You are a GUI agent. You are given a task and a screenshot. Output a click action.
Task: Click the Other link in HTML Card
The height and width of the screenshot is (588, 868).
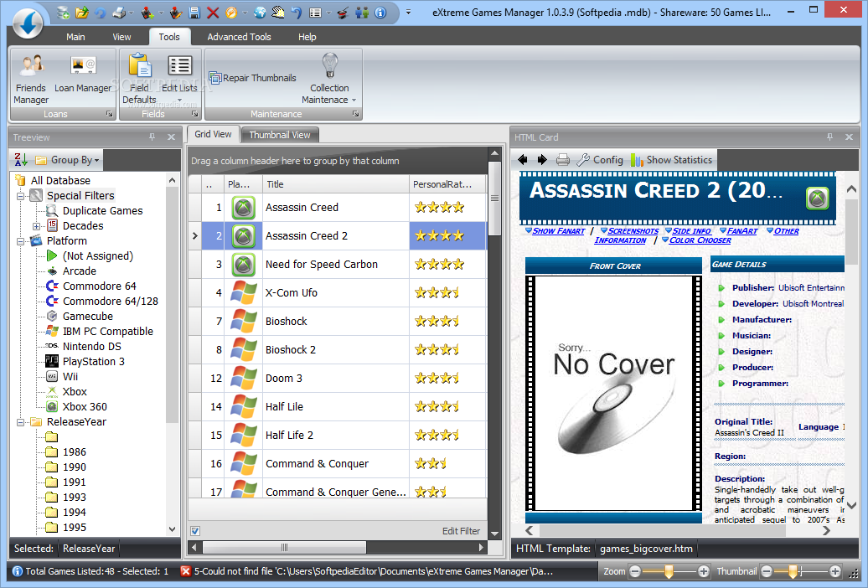point(787,231)
